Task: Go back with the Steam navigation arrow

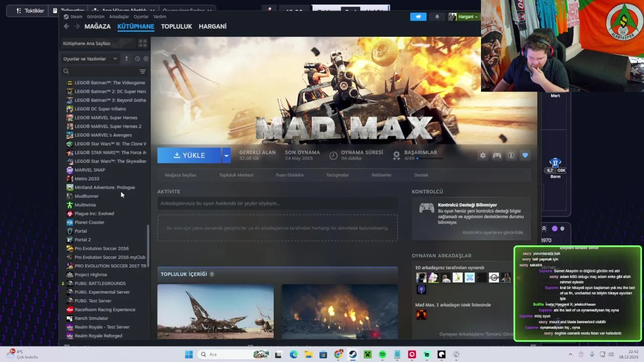Action: [66, 27]
